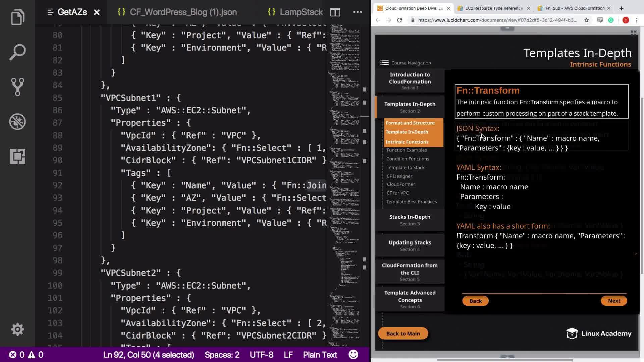Image resolution: width=644 pixels, height=362 pixels.
Task: Expand the Stacks In-Depth section
Action: pyautogui.click(x=410, y=220)
